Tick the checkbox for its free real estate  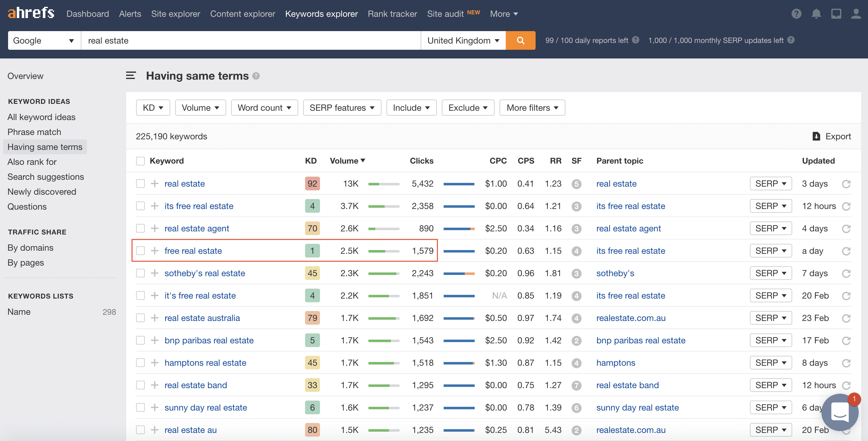(x=140, y=206)
